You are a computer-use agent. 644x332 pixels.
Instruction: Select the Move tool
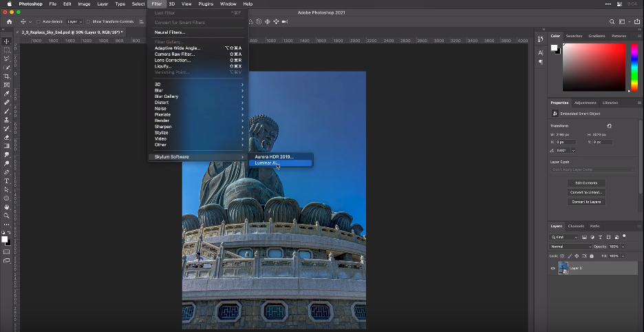7,41
